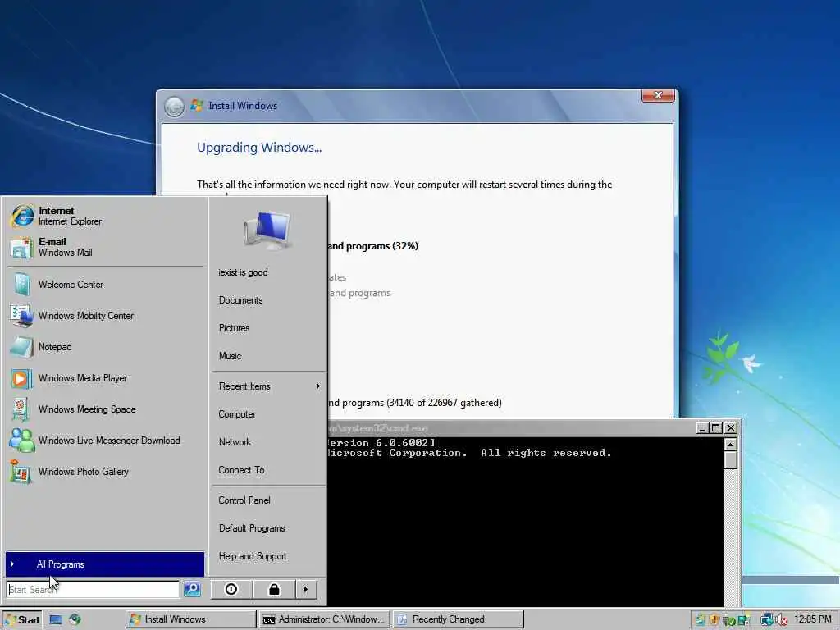Click the network tray icon
The width and height of the screenshot is (840, 630).
click(x=767, y=620)
